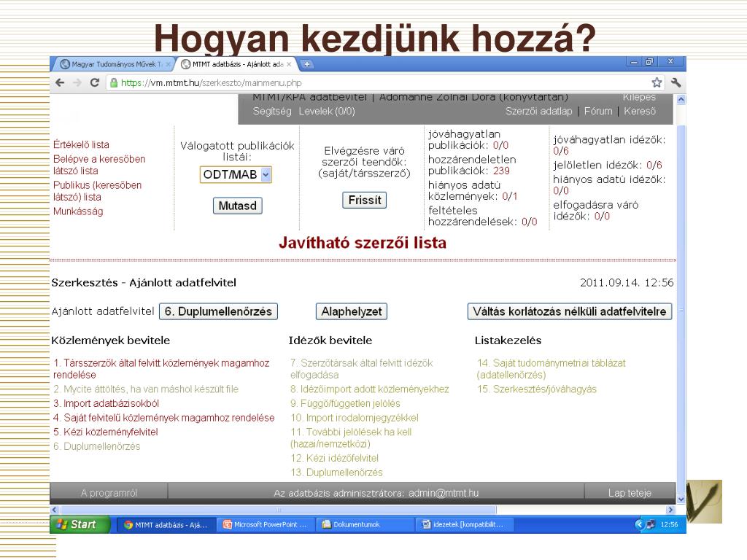Viewport: 747px width, 560px height.
Task: Click the horizontal scrollbar right arrow
Action: [x=671, y=510]
